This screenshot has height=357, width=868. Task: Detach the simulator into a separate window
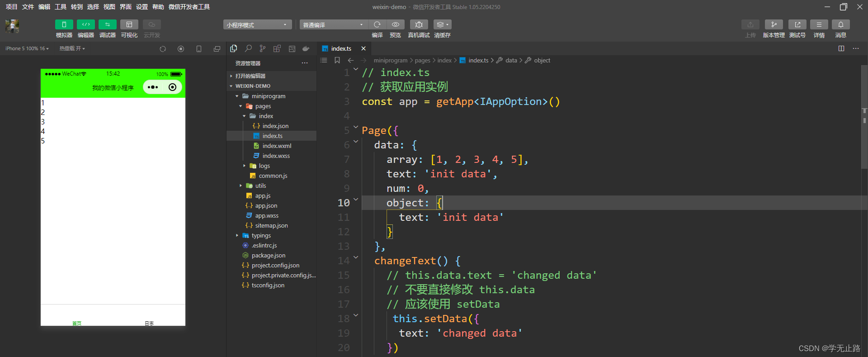tap(217, 49)
